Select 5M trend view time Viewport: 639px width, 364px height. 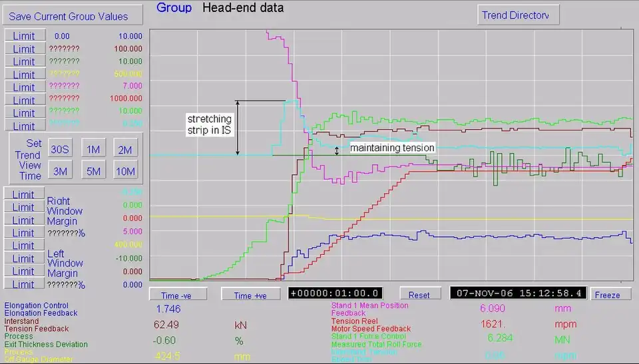(93, 171)
